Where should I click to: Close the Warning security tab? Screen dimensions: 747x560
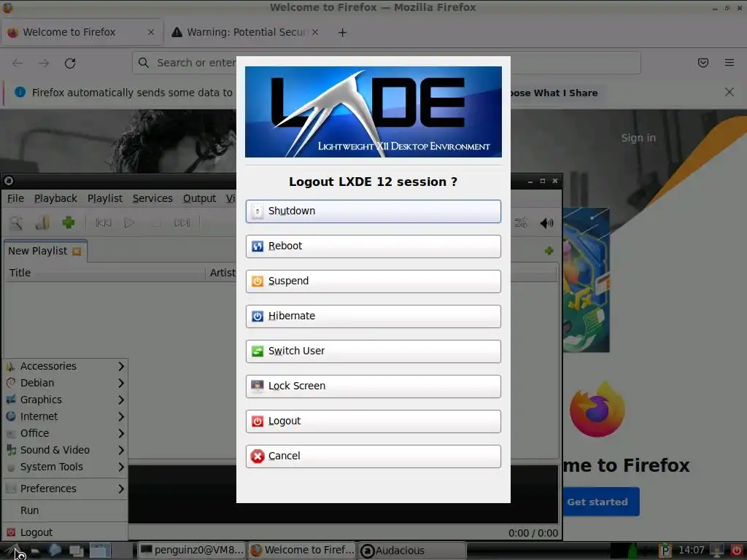315,32
